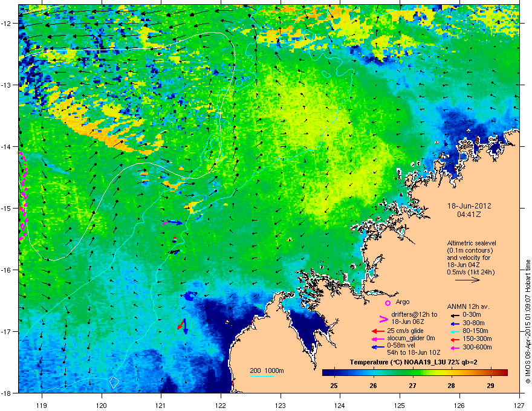
Task: Click the 300-600m depth label
Action: (477, 347)
